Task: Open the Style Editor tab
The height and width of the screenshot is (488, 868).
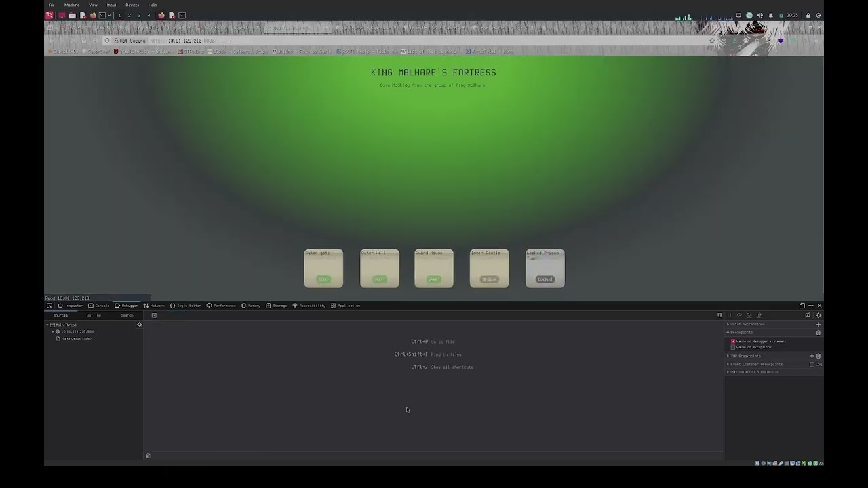Action: 185,306
